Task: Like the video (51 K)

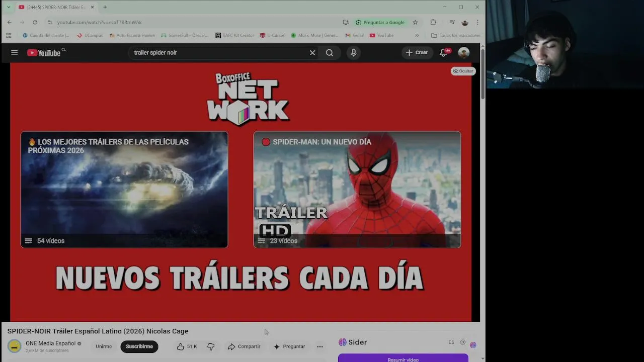Action: tap(187, 346)
